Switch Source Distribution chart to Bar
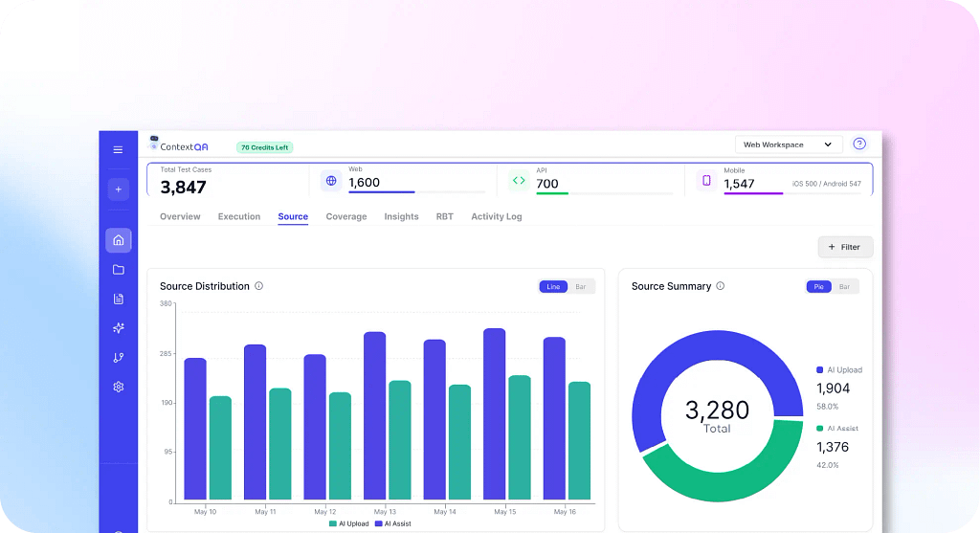 click(581, 286)
